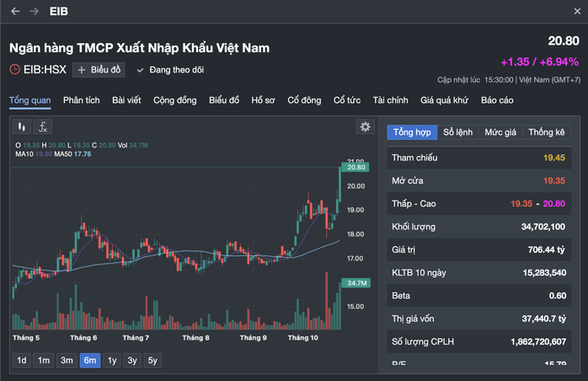This screenshot has height=381, width=588.
Task: Set chart range to 1y
Action: coord(112,361)
